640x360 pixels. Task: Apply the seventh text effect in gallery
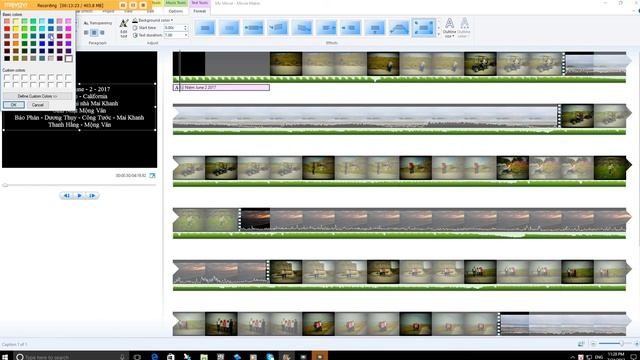[x=351, y=28]
